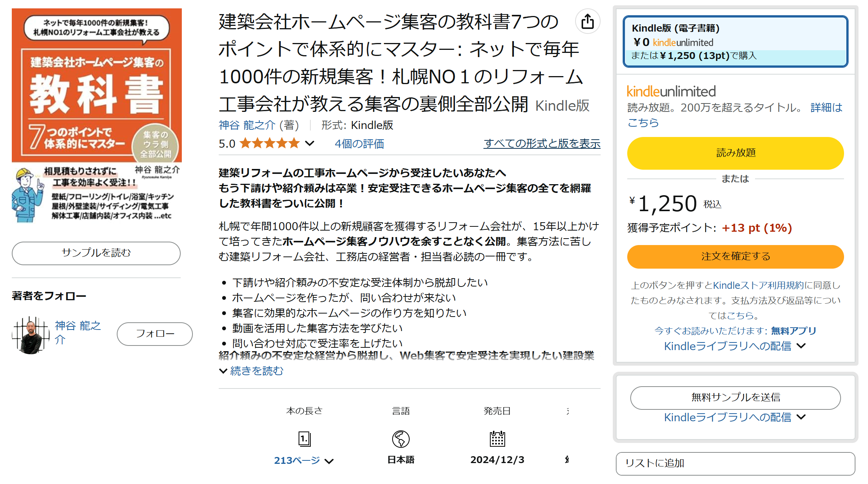Click the kindleunlimited logo in sidebar
868x484 pixels.
[x=671, y=91]
